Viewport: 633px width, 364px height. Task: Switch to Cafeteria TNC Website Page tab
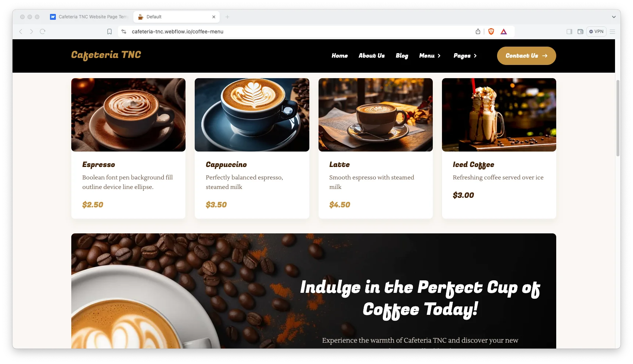(89, 17)
